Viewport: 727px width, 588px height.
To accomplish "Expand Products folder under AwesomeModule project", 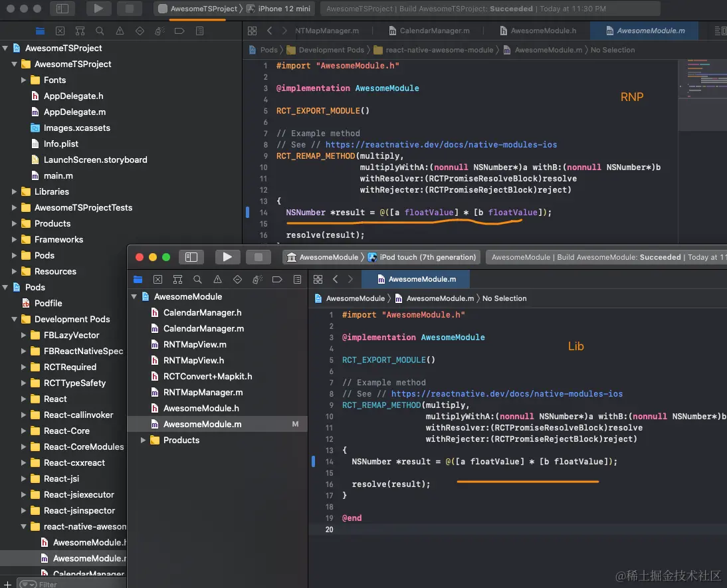I will pos(143,441).
